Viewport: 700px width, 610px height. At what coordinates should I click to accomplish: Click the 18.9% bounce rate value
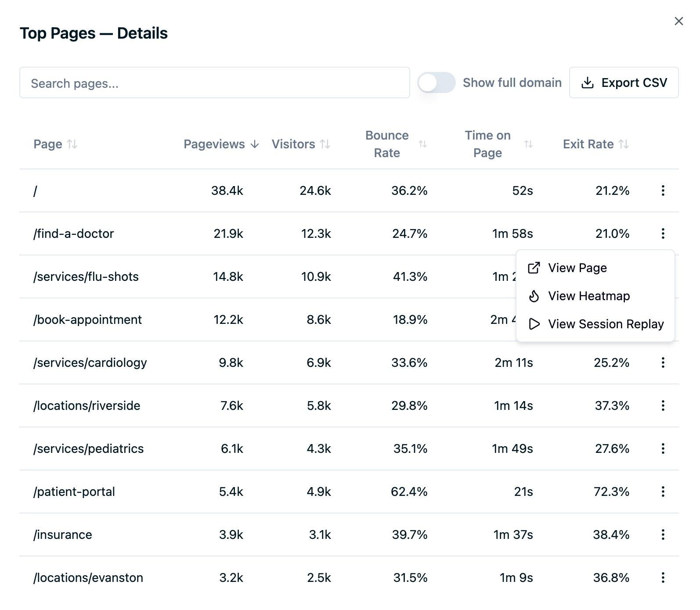[410, 319]
